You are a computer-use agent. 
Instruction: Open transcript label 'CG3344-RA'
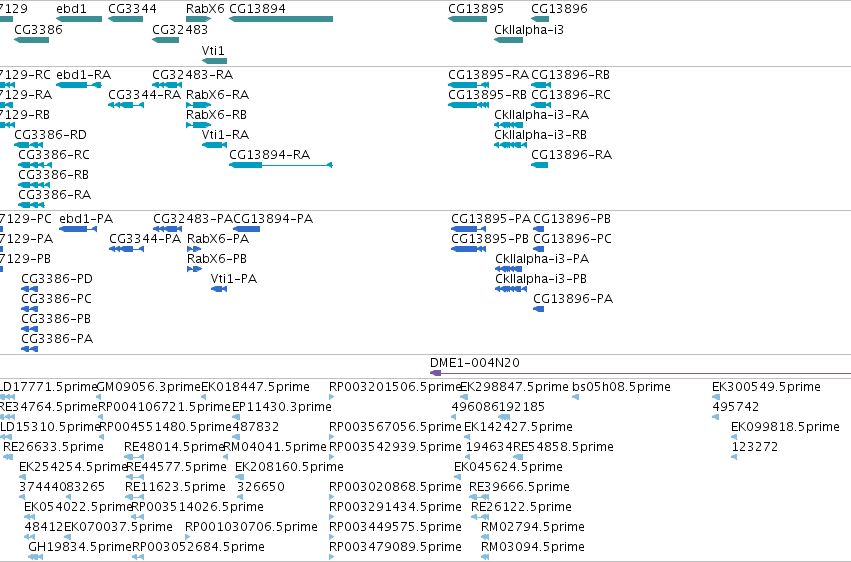tap(144, 95)
